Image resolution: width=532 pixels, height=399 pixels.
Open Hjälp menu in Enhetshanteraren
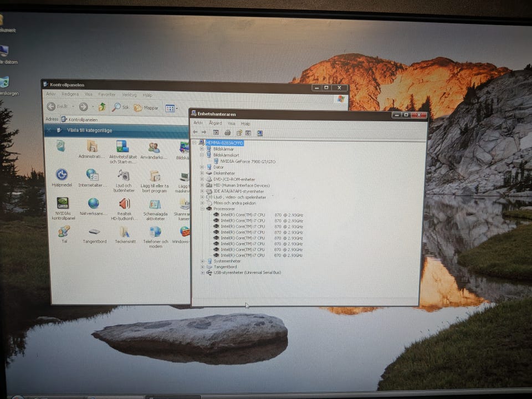(245, 124)
